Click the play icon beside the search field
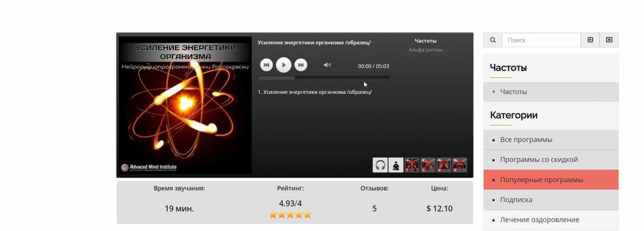644x231 pixels. click(590, 40)
